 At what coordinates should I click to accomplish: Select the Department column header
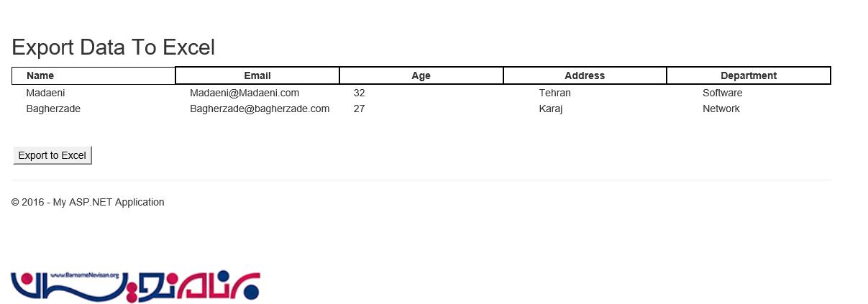click(x=749, y=75)
